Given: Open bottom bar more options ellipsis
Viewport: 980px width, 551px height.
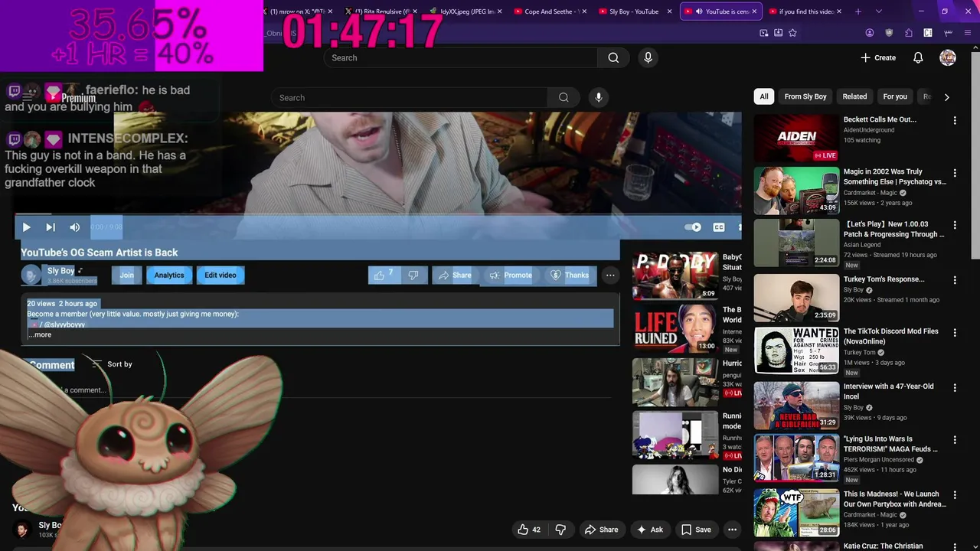Looking at the screenshot, I should [x=732, y=530].
